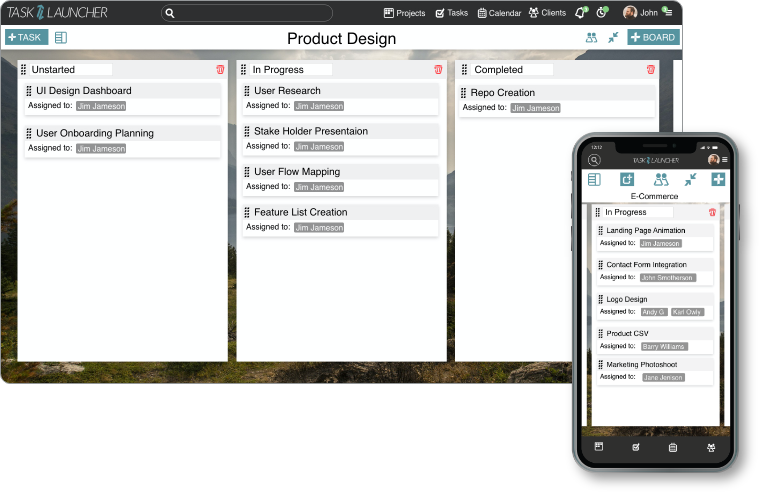
Task: Open the Stake Holder Presentaion task
Action: click(341, 139)
